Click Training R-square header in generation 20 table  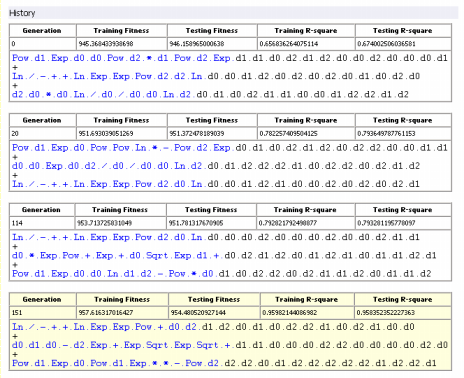point(306,120)
